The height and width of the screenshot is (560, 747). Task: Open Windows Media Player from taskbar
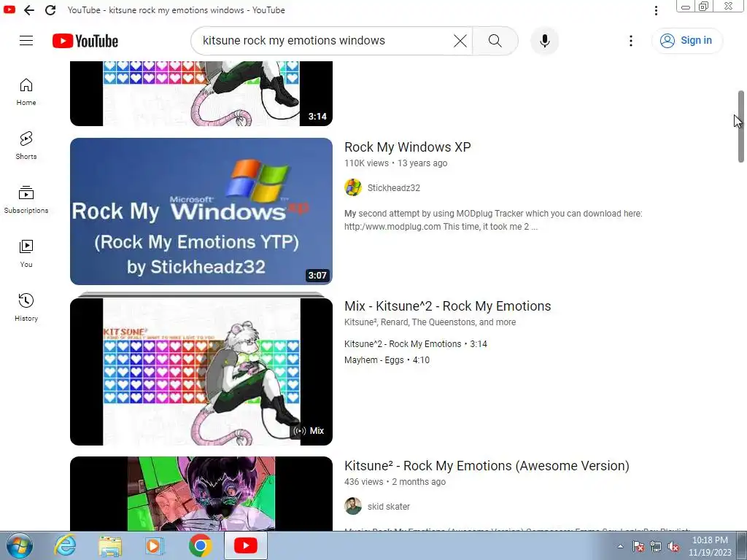(155, 545)
